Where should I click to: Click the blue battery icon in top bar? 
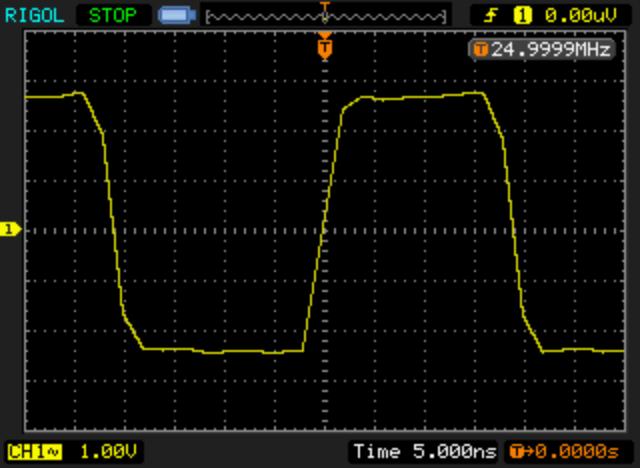(177, 16)
